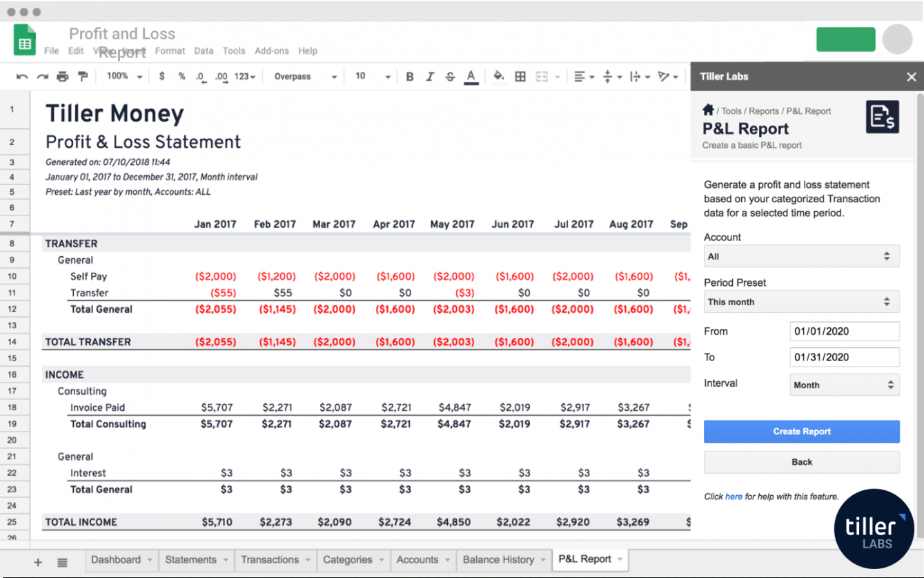Switch to the Statements sheet tab
The width and height of the screenshot is (924, 578).
[x=197, y=560]
